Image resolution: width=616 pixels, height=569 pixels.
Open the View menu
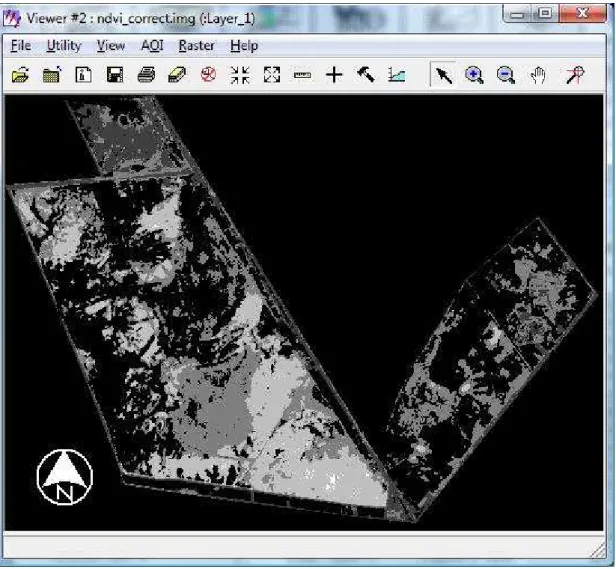pyautogui.click(x=111, y=46)
